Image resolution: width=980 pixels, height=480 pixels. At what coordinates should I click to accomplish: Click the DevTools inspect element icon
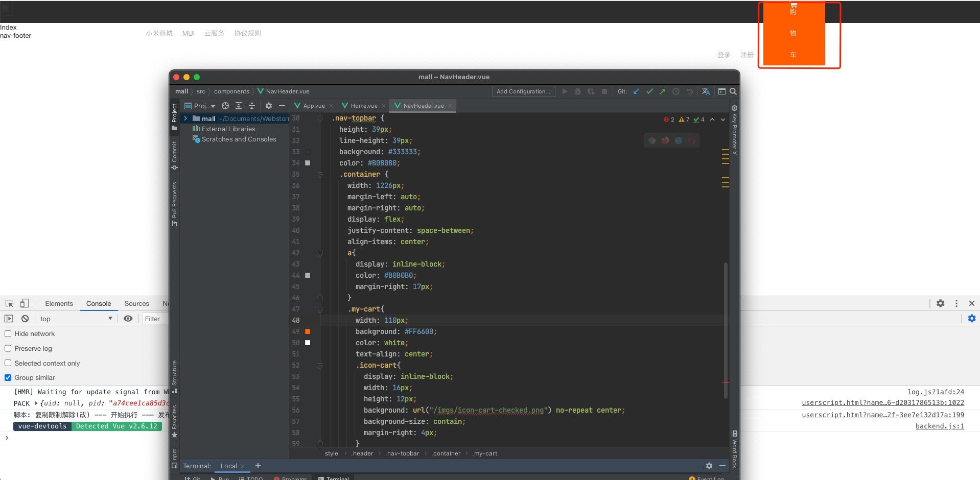9,303
